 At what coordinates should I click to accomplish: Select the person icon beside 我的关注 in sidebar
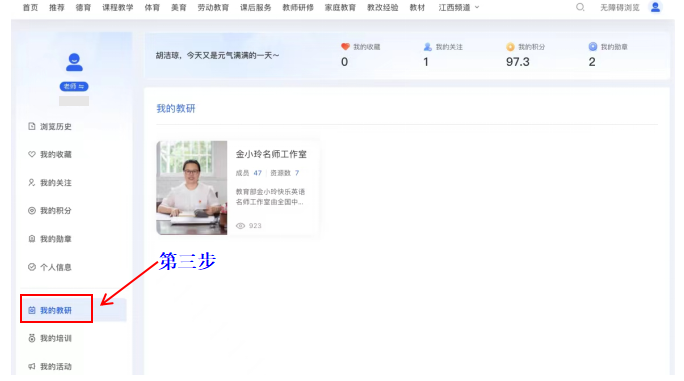tap(31, 182)
